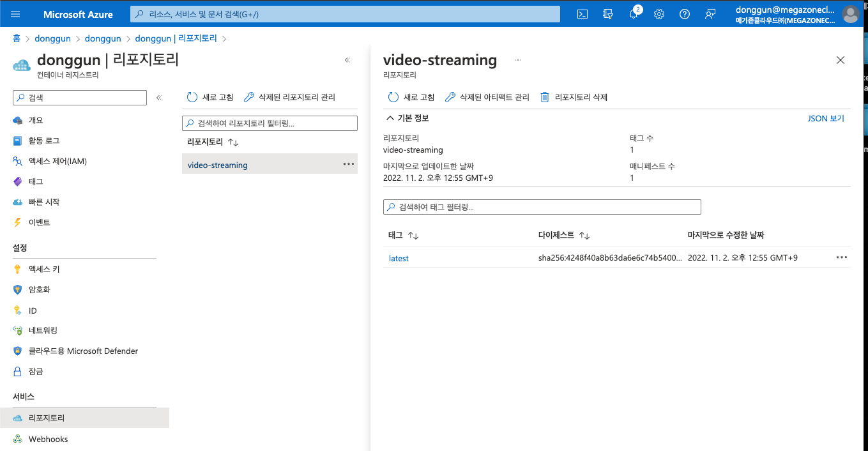This screenshot has height=451, width=868.
Task: Click the container registry cloud icon
Action: click(22, 65)
